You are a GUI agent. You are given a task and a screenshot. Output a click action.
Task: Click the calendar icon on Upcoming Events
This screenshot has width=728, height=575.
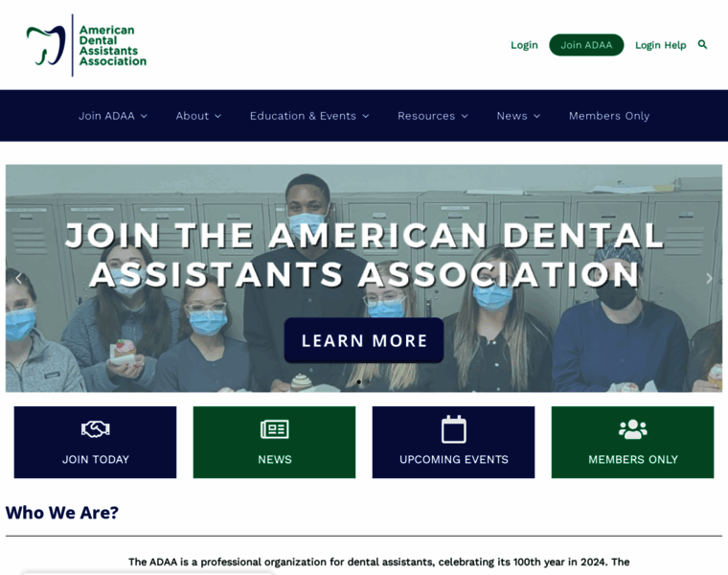click(x=454, y=429)
